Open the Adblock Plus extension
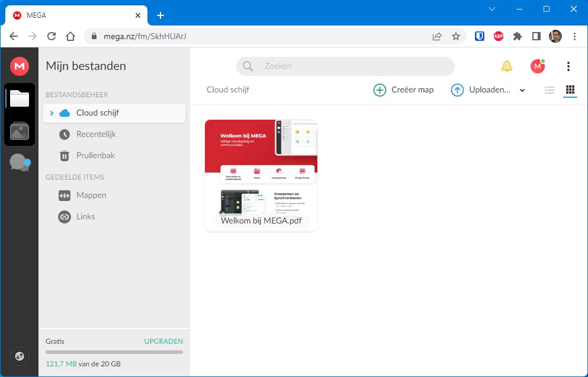The height and width of the screenshot is (377, 588). [499, 36]
